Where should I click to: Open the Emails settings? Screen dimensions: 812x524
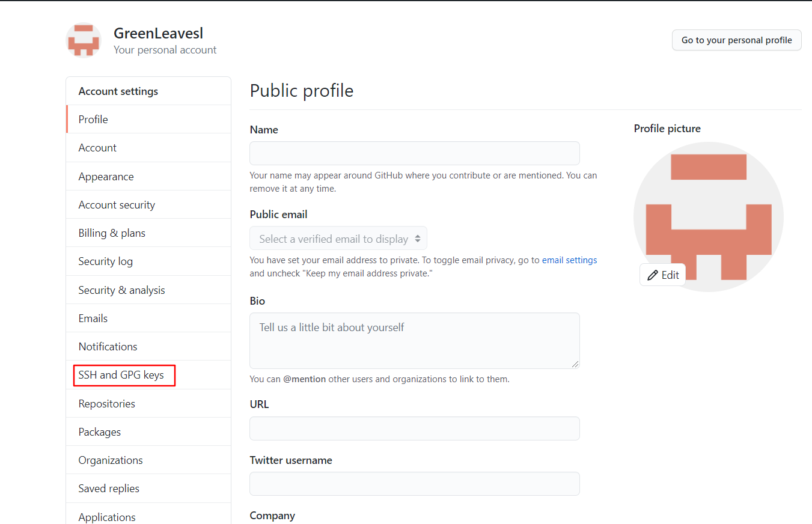tap(148, 318)
